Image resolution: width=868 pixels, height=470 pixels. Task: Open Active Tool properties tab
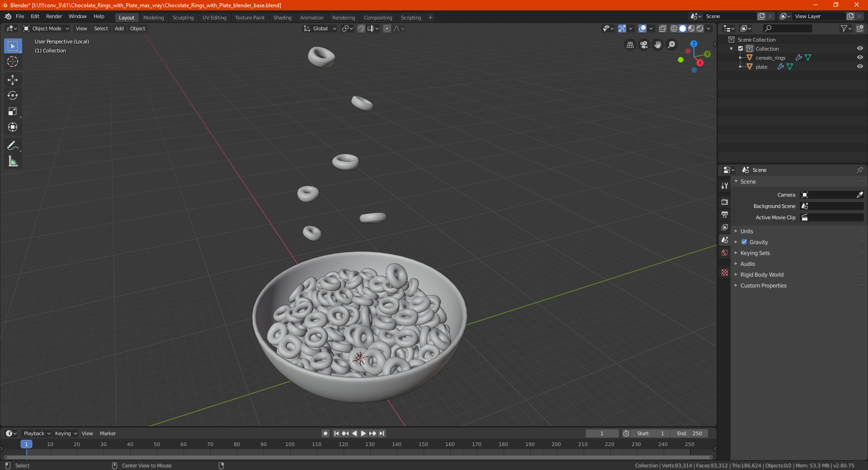pos(725,186)
